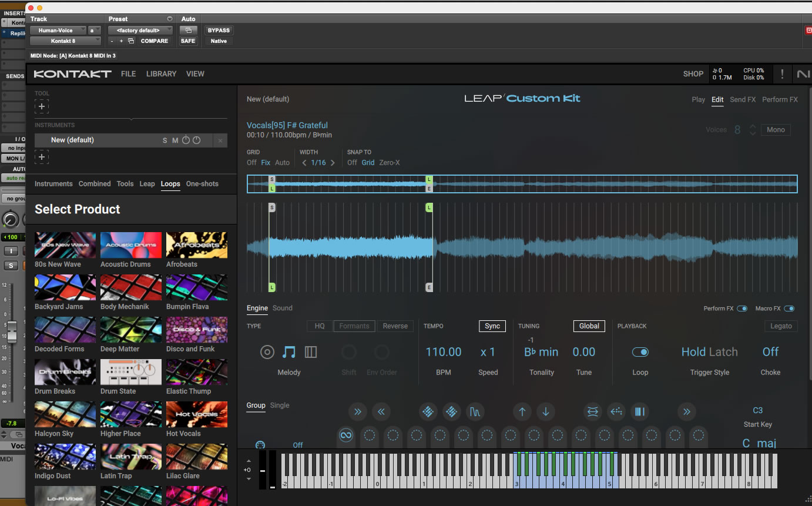
Task: Click the SAFE automation button
Action: (188, 41)
